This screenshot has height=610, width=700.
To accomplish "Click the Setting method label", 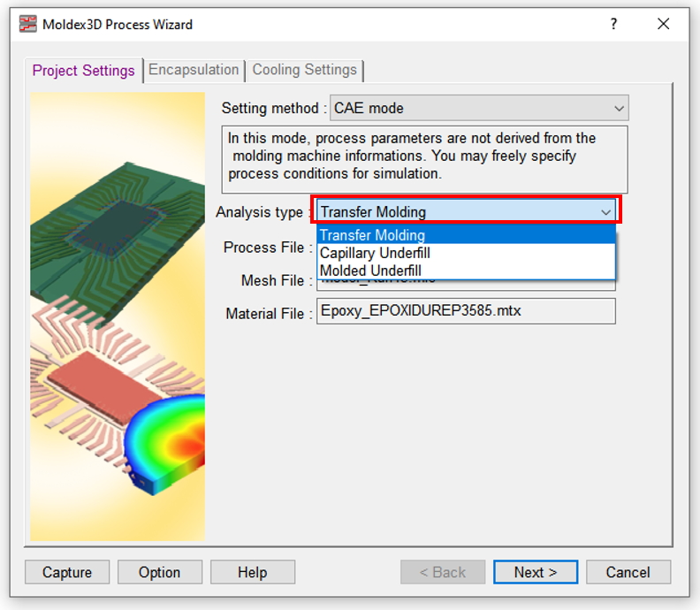I will (x=274, y=108).
